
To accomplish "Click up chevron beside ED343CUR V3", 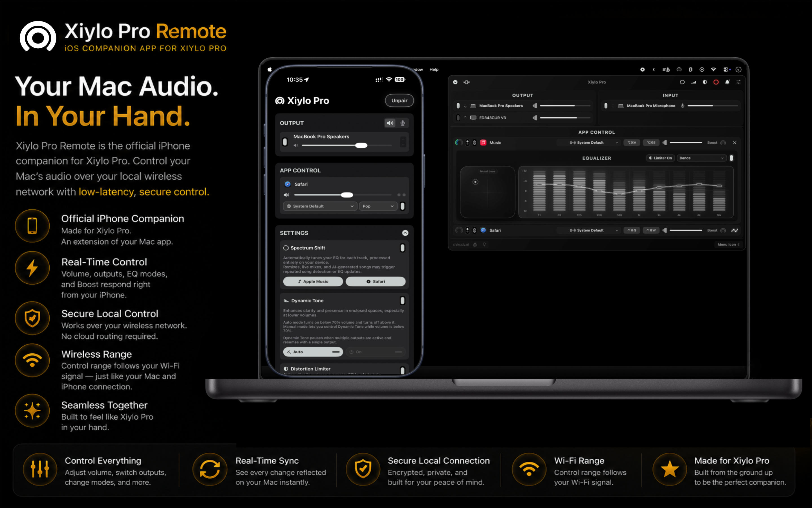I will tap(465, 117).
